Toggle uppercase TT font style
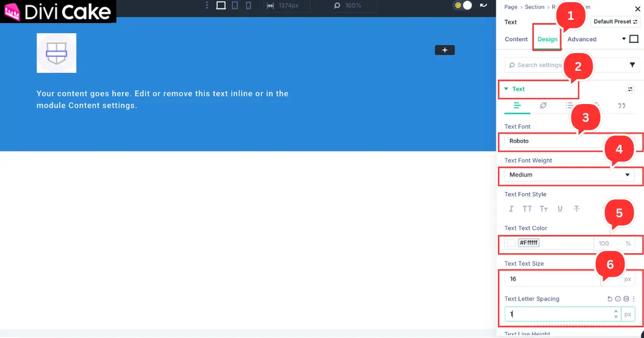Viewport: 644px width, 338px height. click(x=528, y=209)
